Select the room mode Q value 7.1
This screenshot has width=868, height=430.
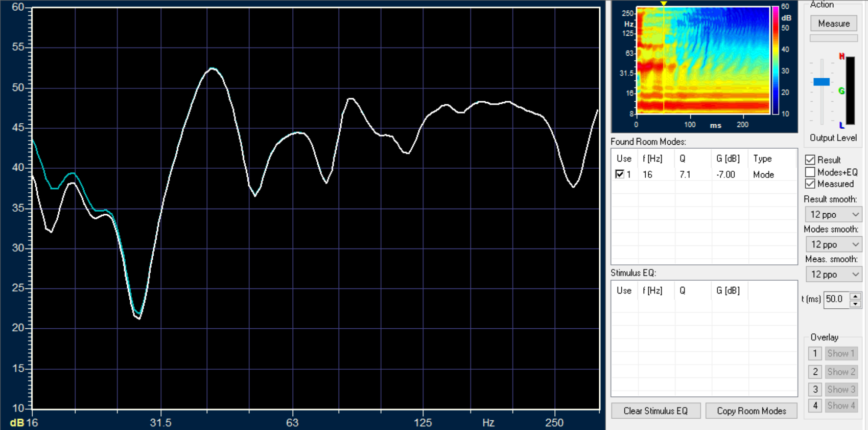[x=685, y=174]
